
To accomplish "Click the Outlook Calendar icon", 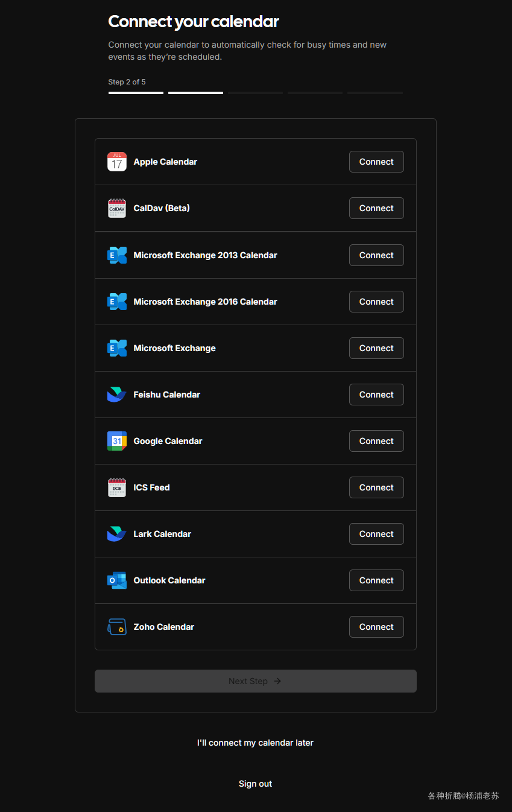I will coord(117,580).
